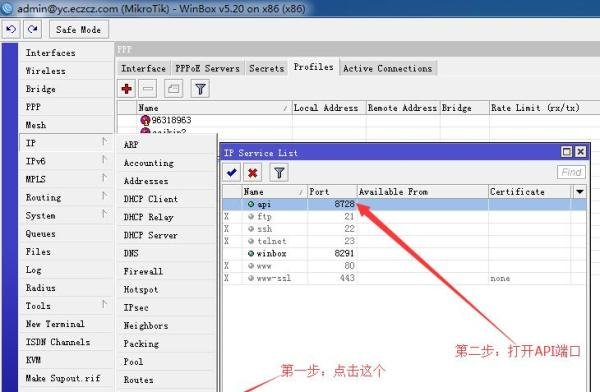
Task: Sort services by the Port column header
Action: point(332,191)
